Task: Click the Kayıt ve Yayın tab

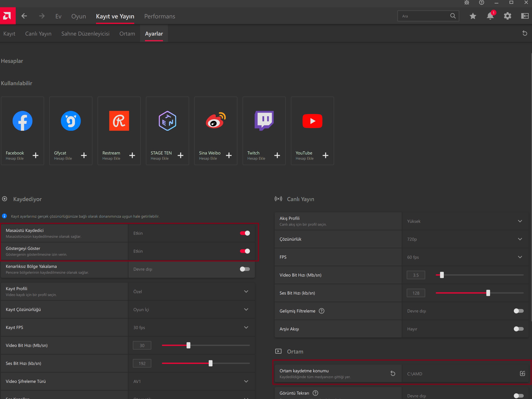Action: [115, 16]
